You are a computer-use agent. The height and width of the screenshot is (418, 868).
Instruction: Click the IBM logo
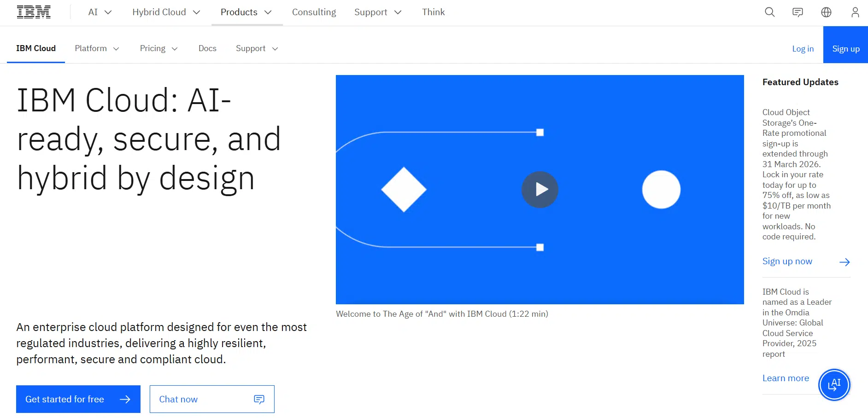click(x=34, y=12)
